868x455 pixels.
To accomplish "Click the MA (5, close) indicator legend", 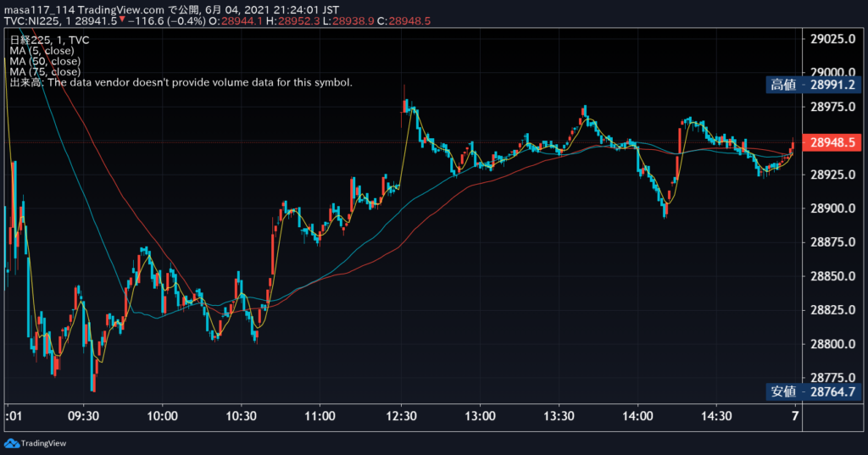I will click(x=42, y=50).
